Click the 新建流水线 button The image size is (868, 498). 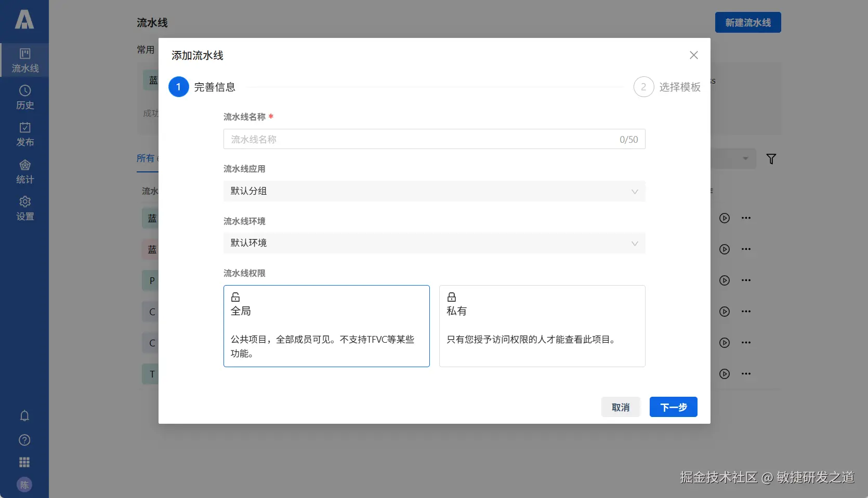click(748, 22)
